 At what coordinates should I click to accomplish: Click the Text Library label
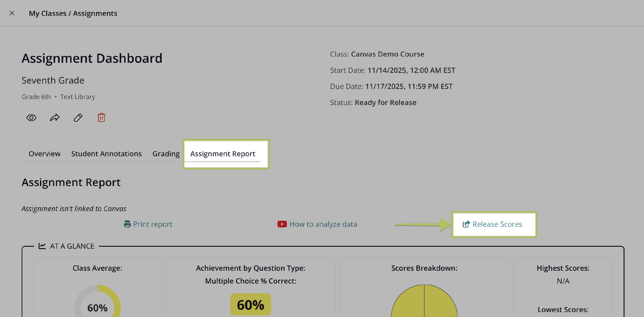tap(77, 97)
